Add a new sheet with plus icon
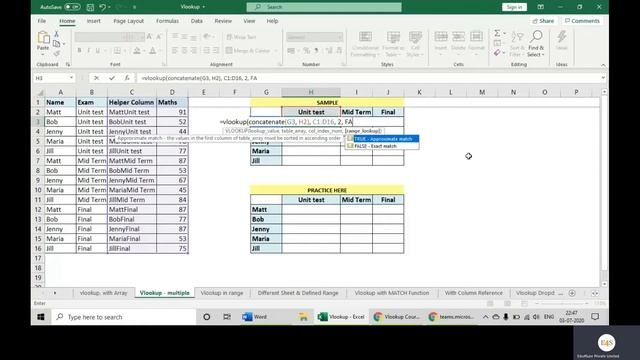The height and width of the screenshot is (360, 640). point(572,293)
